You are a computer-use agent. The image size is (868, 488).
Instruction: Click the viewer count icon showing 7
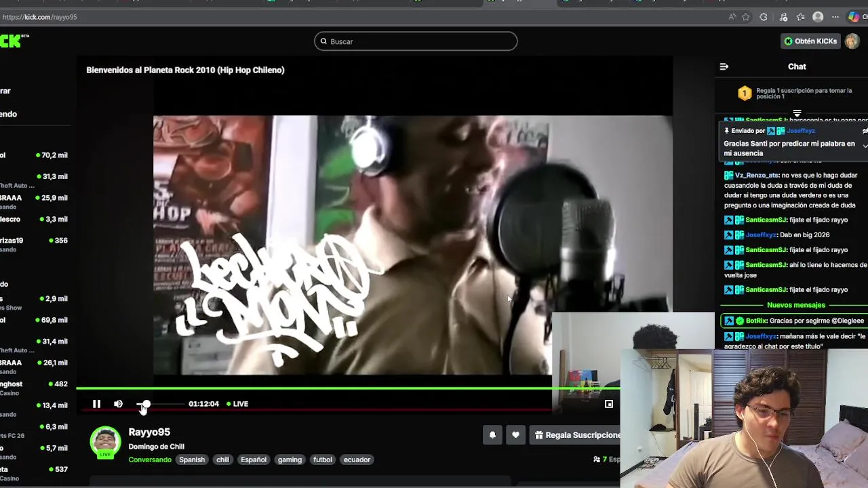[x=597, y=460]
